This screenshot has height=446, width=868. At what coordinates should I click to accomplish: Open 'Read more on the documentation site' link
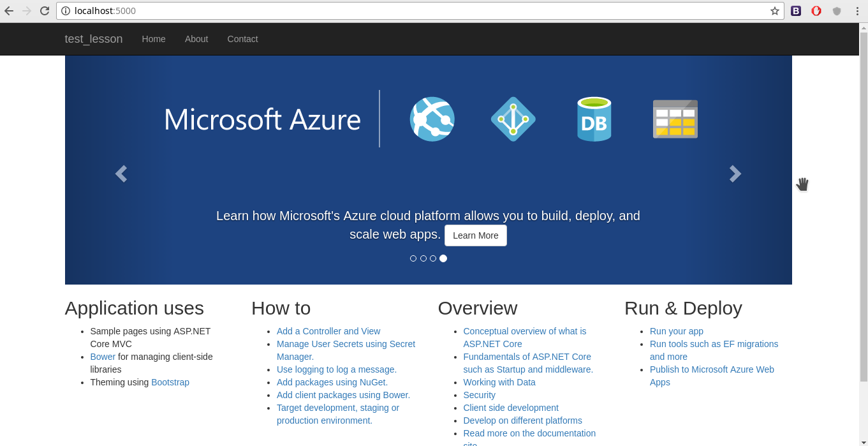click(529, 437)
